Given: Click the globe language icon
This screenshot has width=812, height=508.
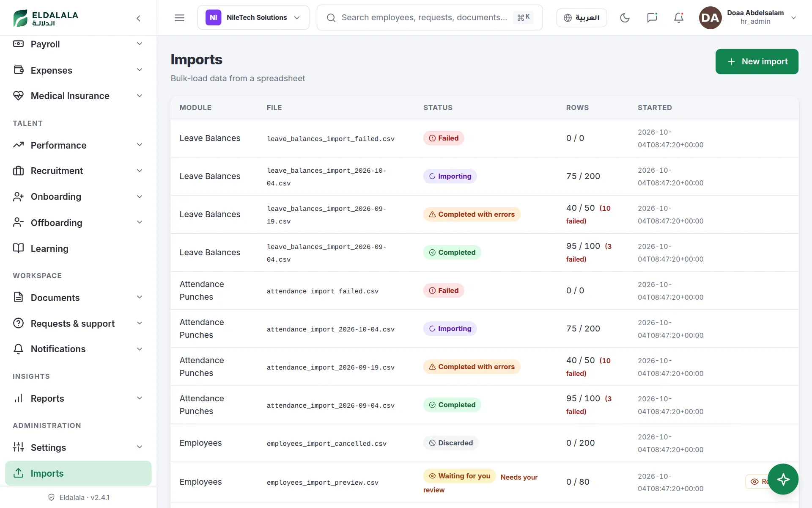Looking at the screenshot, I should tap(568, 18).
